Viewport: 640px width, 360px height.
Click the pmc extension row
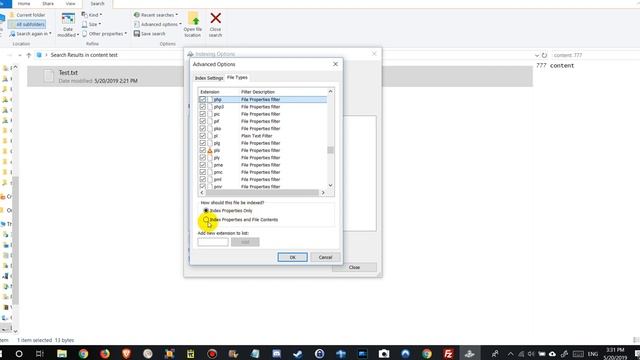tap(263, 172)
